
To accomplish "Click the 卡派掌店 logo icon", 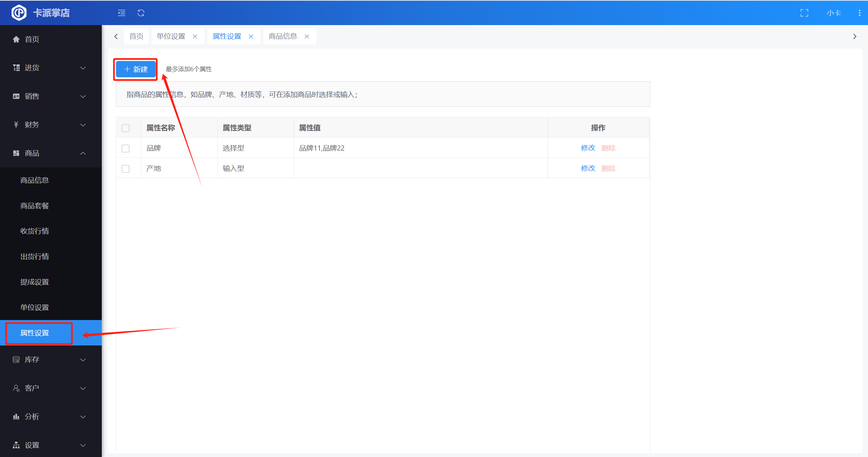I will point(19,13).
